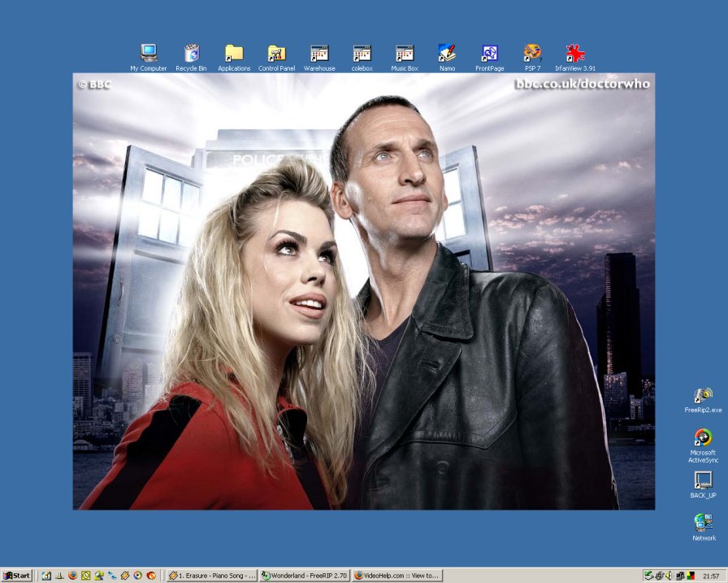Open the Applications folder shortcut
Image resolution: width=728 pixels, height=583 pixels.
coord(234,58)
